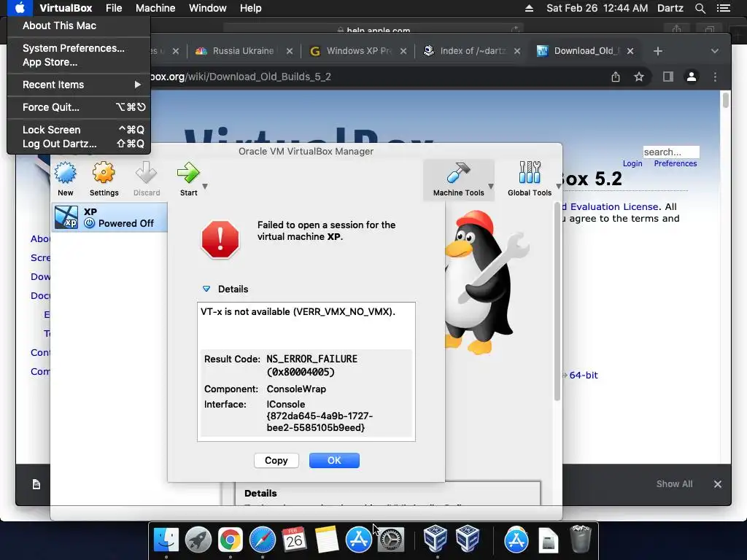The height and width of the screenshot is (560, 747).
Task: Click the Chrome share page icon
Action: coord(616,77)
